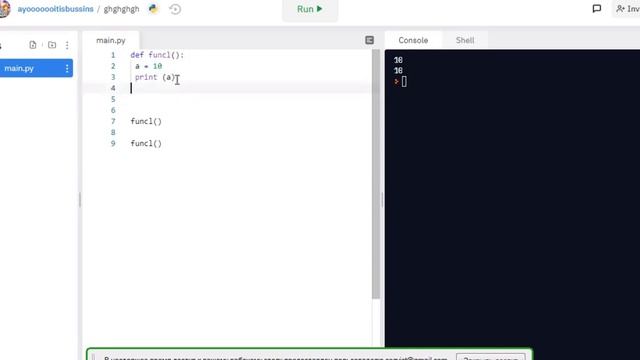Click the Run button
The width and height of the screenshot is (640, 360).
pyautogui.click(x=310, y=9)
